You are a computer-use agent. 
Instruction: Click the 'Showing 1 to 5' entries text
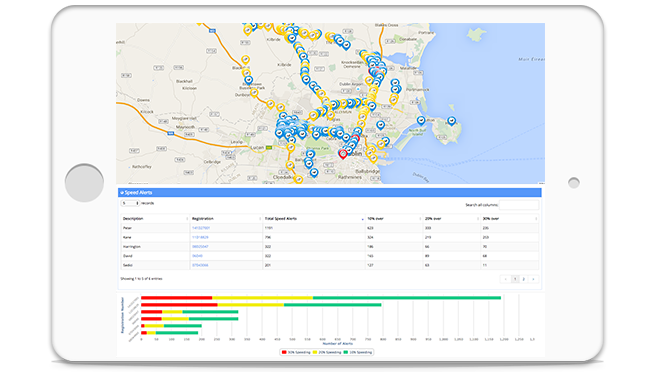click(141, 279)
